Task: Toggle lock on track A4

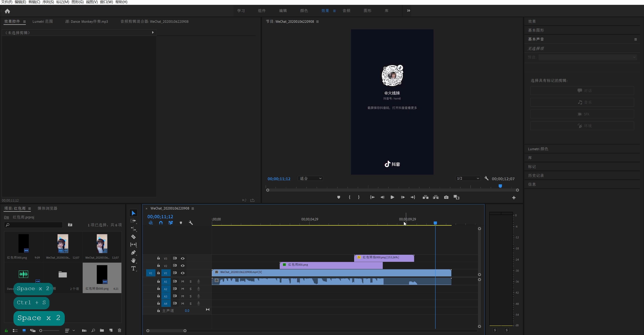Action: [x=158, y=303]
